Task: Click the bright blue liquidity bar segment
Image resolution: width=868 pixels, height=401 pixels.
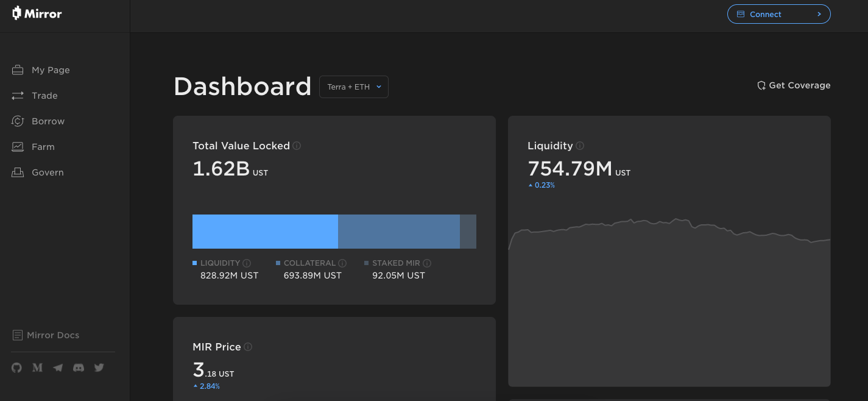Action: [x=265, y=232]
